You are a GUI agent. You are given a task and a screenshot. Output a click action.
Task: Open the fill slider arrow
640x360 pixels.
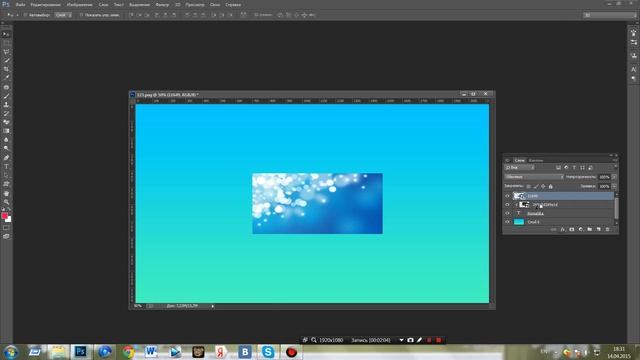pyautogui.click(x=614, y=187)
